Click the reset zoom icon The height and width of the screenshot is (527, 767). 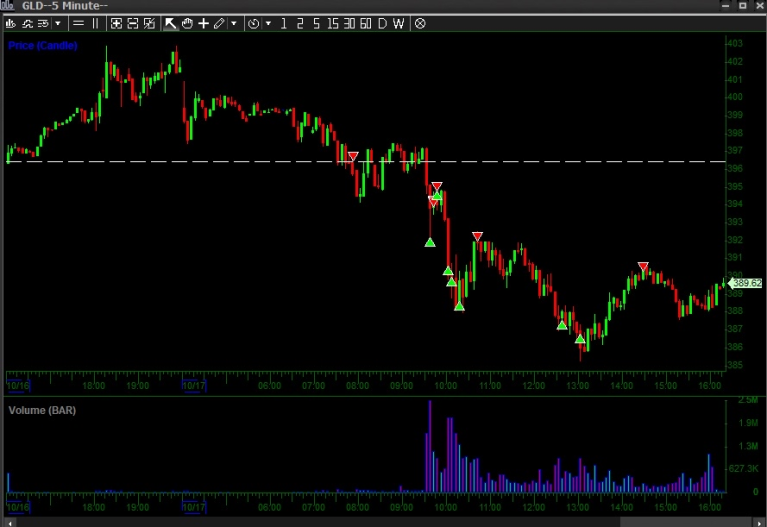[x=149, y=23]
